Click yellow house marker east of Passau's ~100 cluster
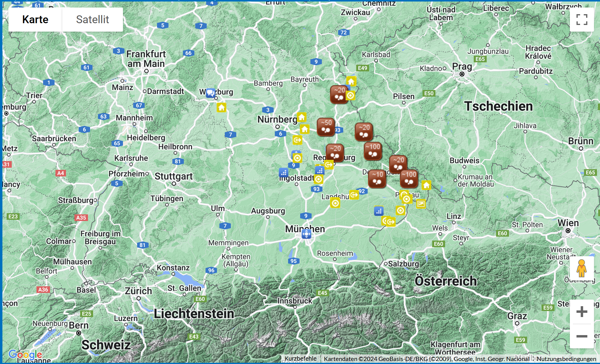 [426, 185]
